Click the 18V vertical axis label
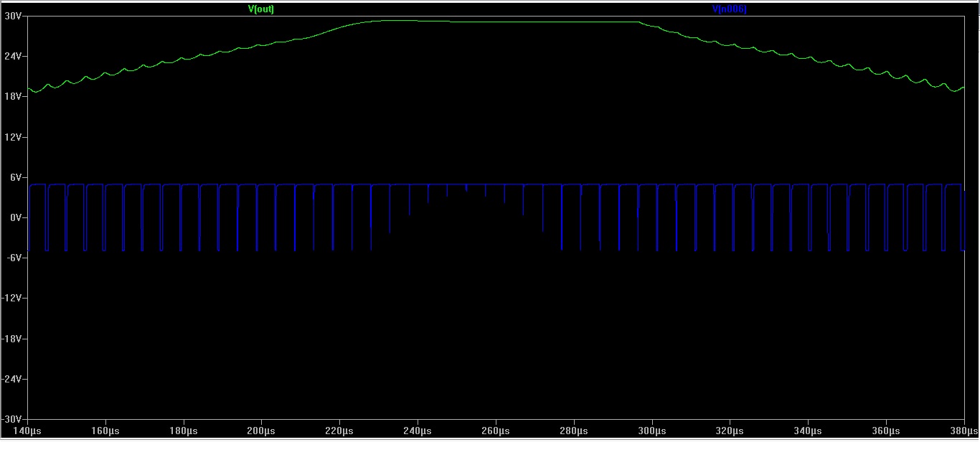980x465 pixels. [14, 96]
